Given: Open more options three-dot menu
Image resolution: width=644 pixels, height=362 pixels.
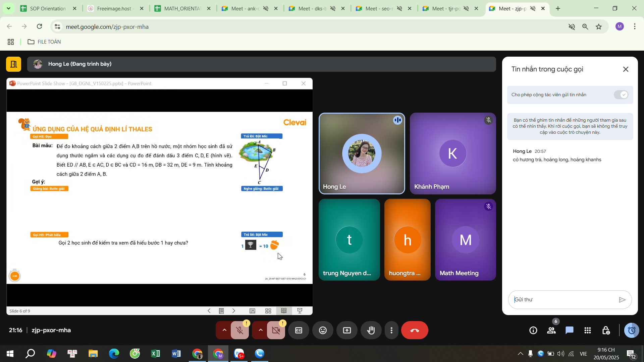Looking at the screenshot, I should pos(391,330).
